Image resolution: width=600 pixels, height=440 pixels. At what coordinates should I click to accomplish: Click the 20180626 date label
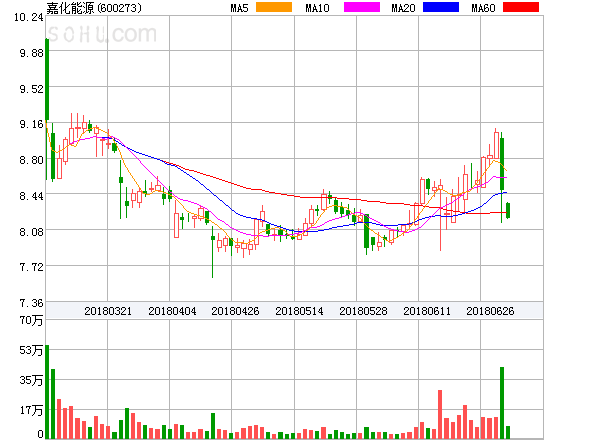coord(491,311)
